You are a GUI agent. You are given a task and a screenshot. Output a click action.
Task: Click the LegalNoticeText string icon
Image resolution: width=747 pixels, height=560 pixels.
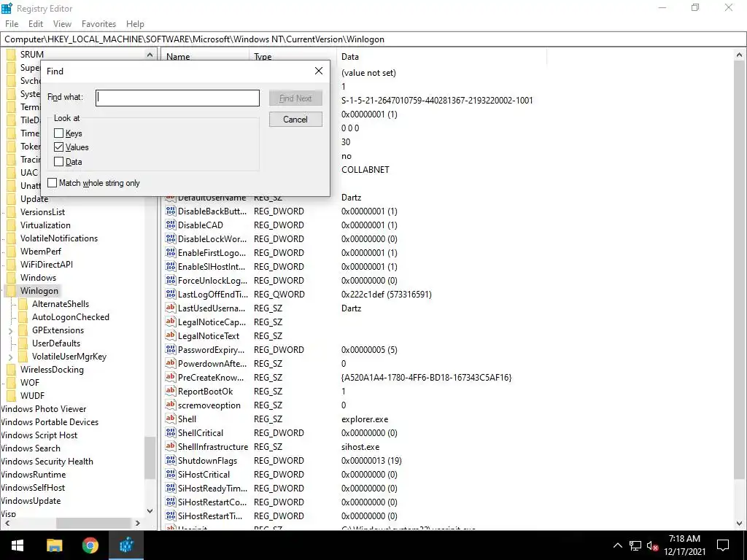[x=171, y=335]
